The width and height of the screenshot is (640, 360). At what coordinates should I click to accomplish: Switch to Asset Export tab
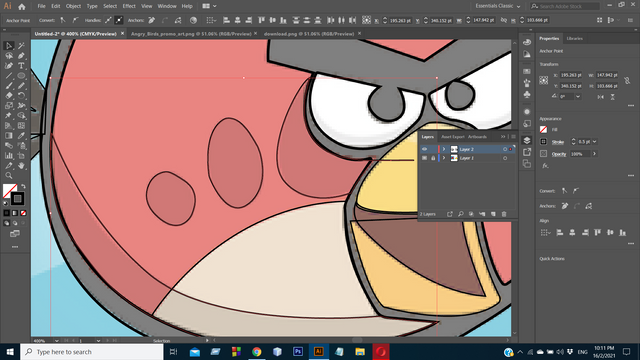[x=453, y=137]
